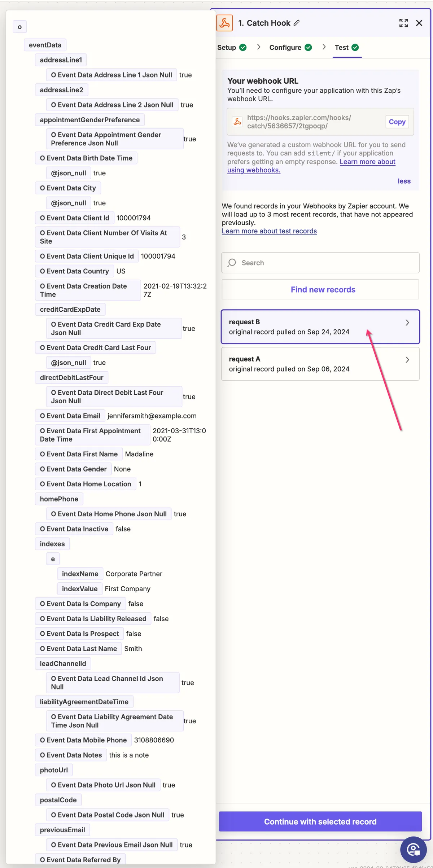Viewport: 433px width, 868px height.
Task: Select the leadChannelId node
Action: pyautogui.click(x=63, y=663)
